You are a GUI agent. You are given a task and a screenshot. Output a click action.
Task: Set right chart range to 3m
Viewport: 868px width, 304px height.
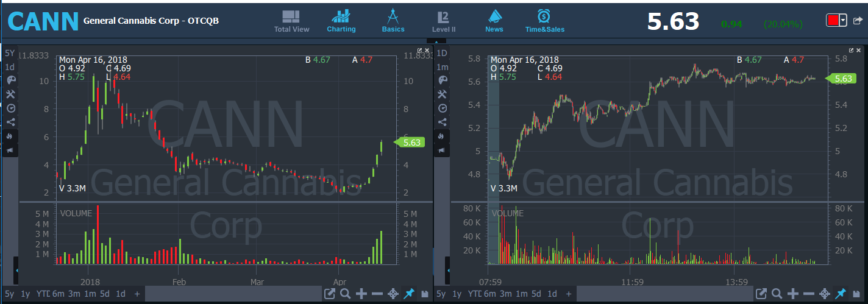[505, 294]
